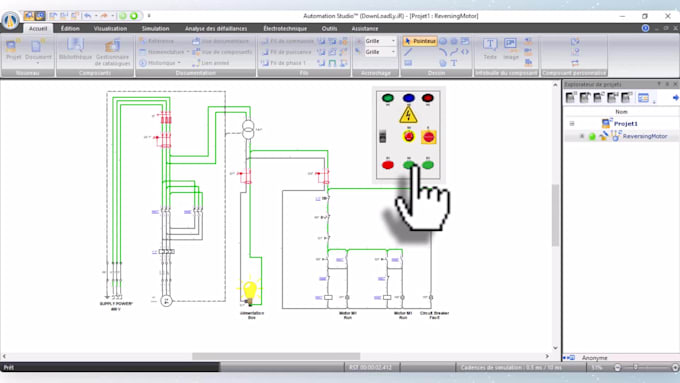Open the Nomenclature dropdown arrow
This screenshot has width=680, height=383.
click(x=188, y=52)
